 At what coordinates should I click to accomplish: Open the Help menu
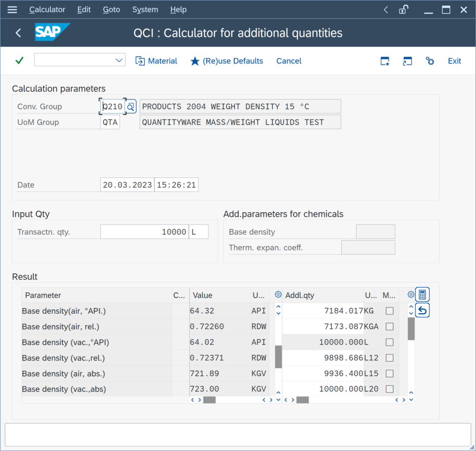coord(178,10)
